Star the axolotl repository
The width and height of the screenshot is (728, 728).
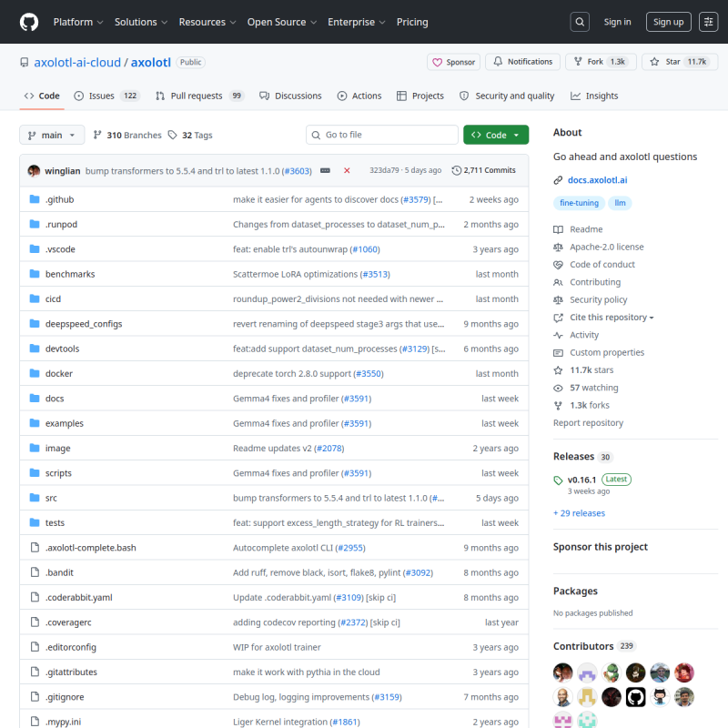[x=680, y=62]
